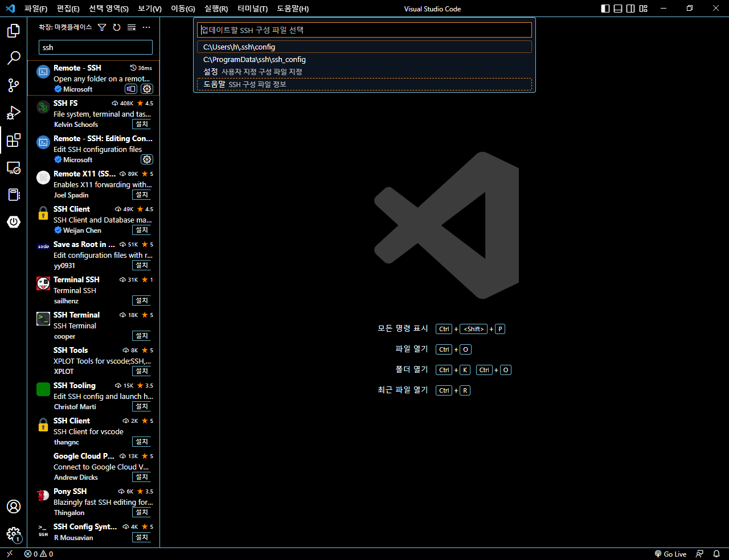The height and width of the screenshot is (560, 729).
Task: Install the Remote X11 extension
Action: tap(142, 195)
